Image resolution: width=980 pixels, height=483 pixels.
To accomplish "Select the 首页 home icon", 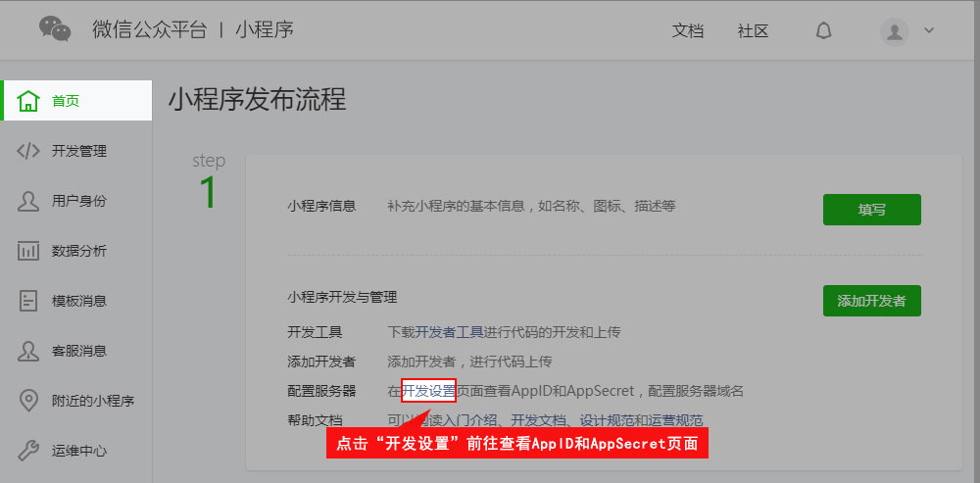I will pos(28,101).
